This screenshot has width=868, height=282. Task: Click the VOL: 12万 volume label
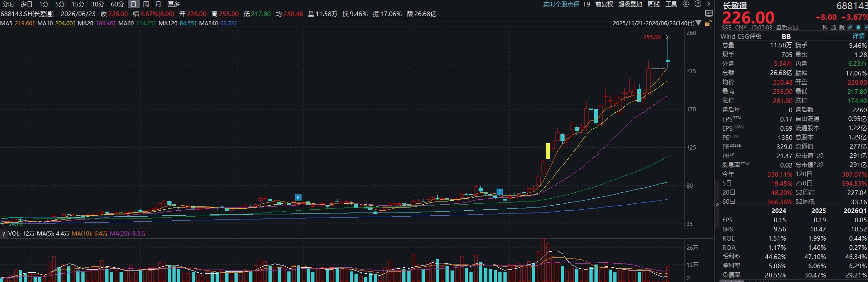(21, 234)
